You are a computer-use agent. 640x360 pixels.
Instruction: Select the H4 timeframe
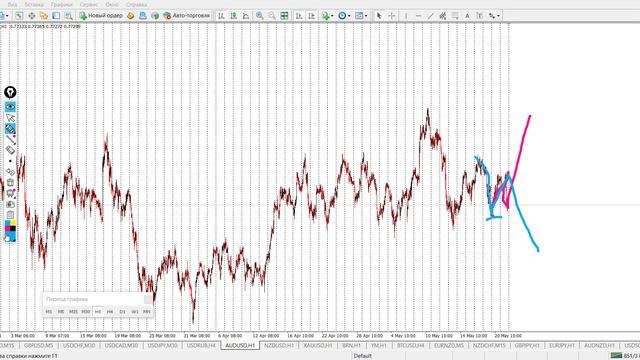click(x=110, y=311)
